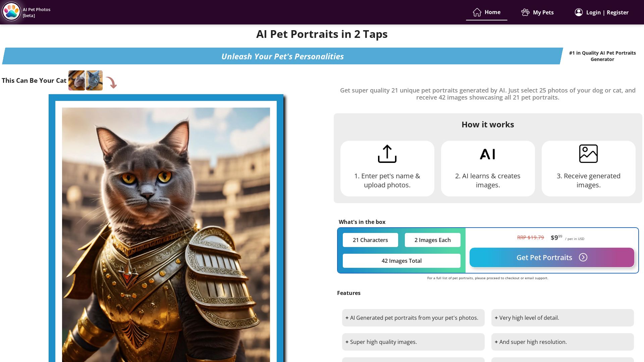Open the Login | Register link

pos(607,12)
